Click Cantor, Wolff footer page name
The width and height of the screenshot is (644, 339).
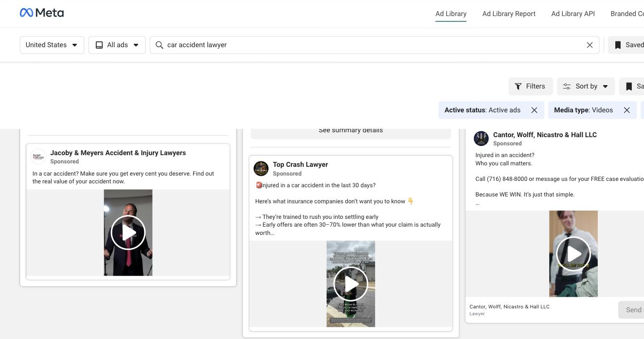[x=509, y=306]
